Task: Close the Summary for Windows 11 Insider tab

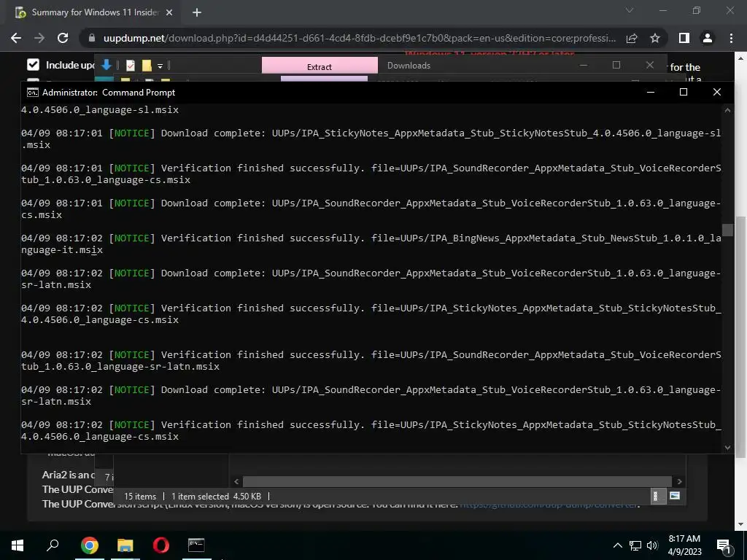Action: [x=169, y=12]
